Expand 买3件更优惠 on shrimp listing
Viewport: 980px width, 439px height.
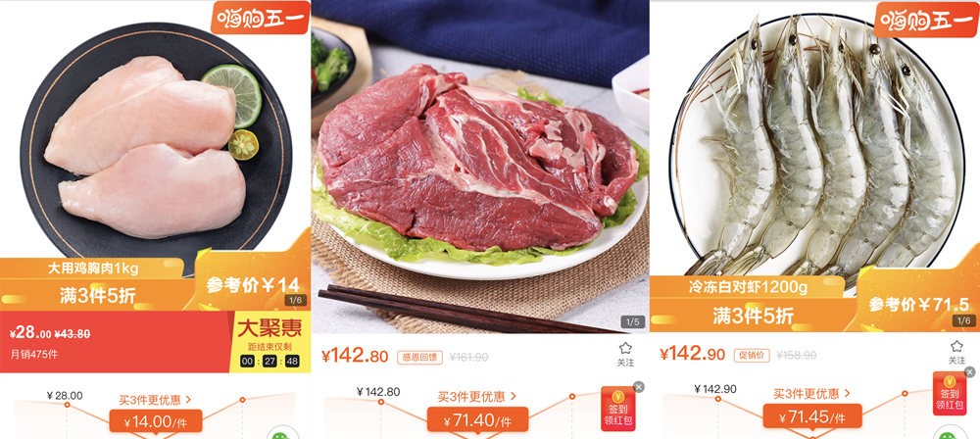(x=811, y=394)
